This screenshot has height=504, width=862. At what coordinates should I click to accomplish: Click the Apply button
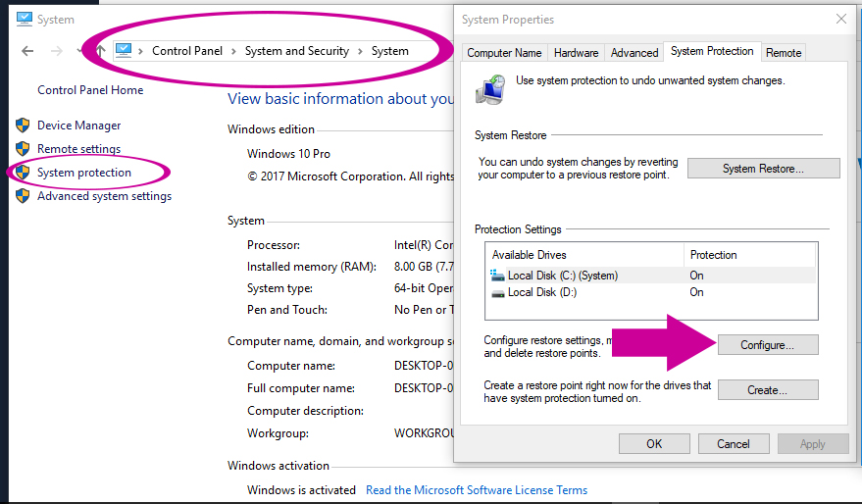pos(813,444)
